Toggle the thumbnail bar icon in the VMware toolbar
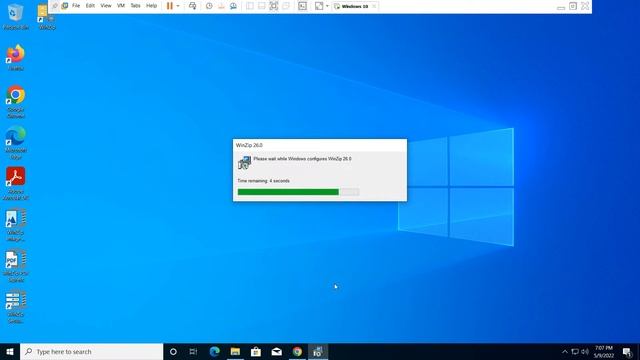 262,6
